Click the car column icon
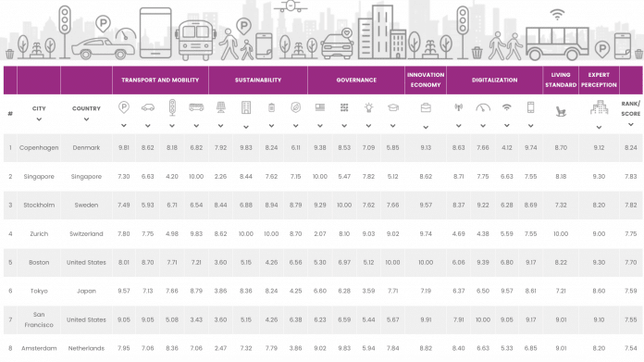 148,107
